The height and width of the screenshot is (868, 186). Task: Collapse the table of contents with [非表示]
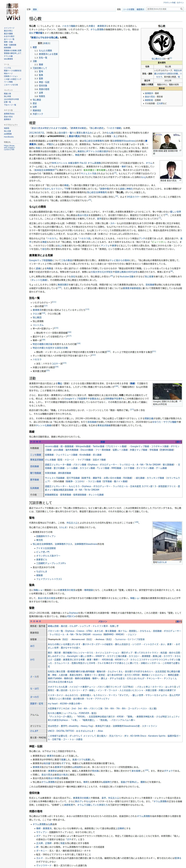point(46,43)
